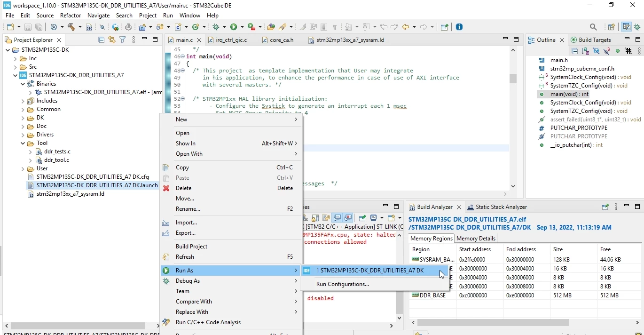
Task: Click the editor vertical scrollbar thumb
Action: click(x=513, y=79)
